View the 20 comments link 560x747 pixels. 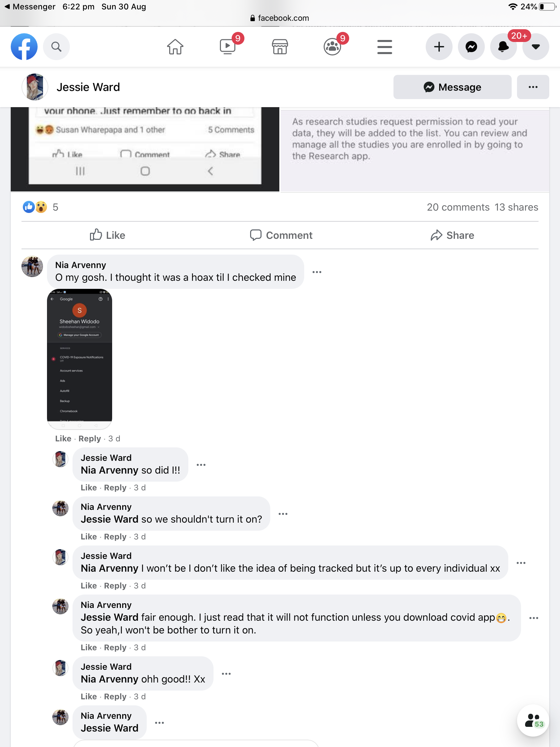(x=458, y=207)
